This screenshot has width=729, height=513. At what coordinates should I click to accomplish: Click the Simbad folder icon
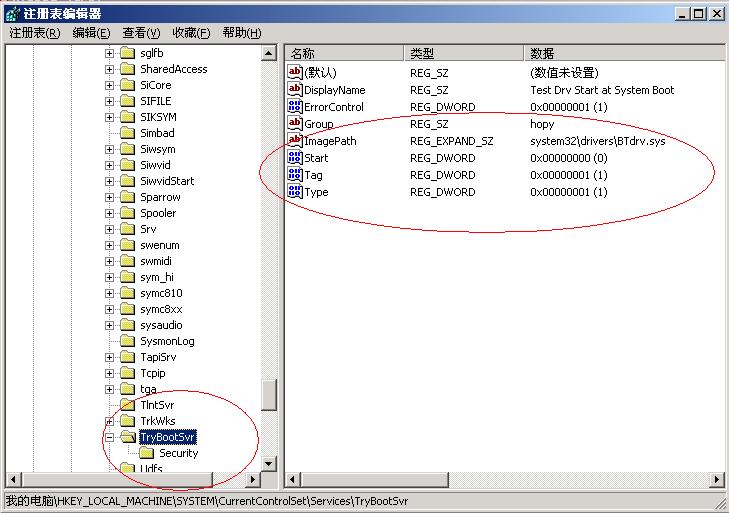click(x=127, y=133)
